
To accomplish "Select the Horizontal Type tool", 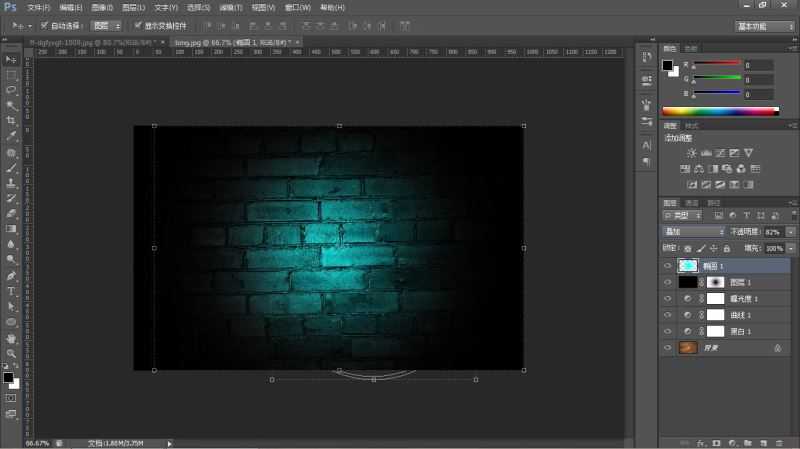I will pyautogui.click(x=11, y=291).
